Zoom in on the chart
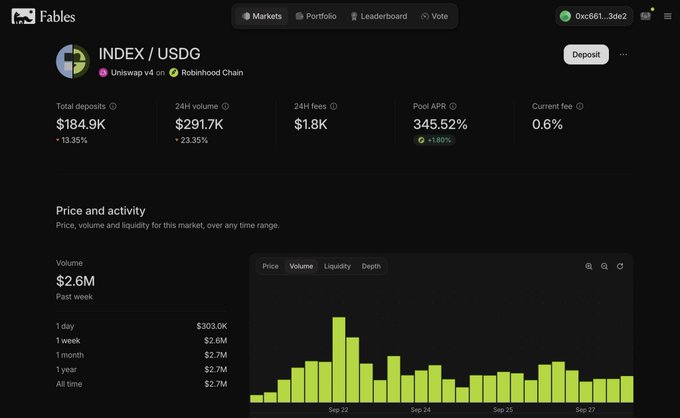Viewport: 680px width, 418px height. 588,266
